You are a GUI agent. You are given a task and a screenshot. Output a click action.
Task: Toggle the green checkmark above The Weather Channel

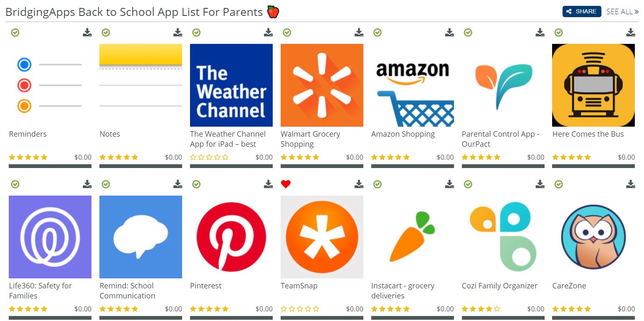coord(196,33)
